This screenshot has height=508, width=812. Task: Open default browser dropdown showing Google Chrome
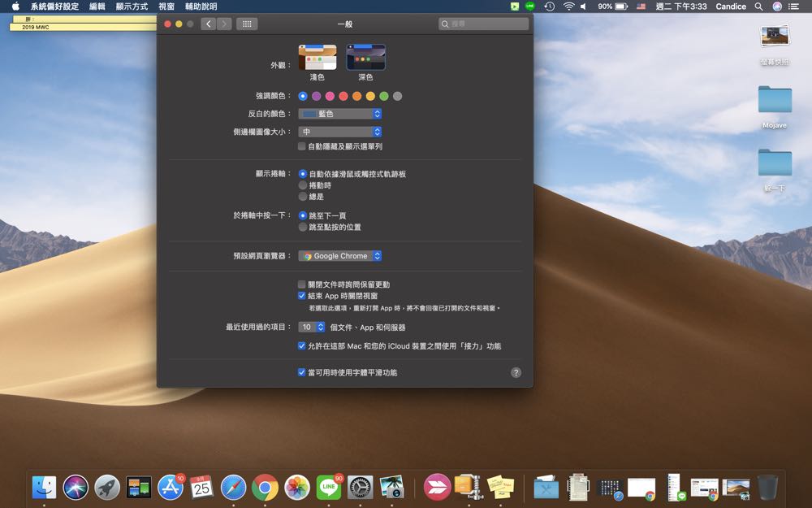(339, 256)
